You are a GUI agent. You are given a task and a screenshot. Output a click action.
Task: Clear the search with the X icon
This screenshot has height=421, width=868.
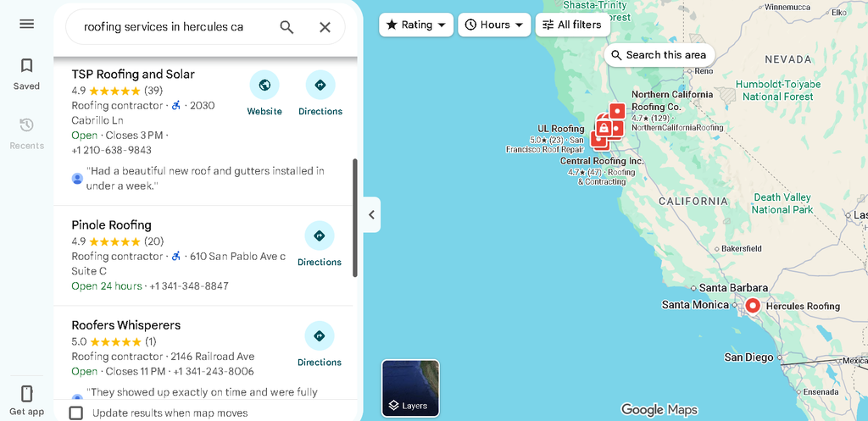click(x=325, y=27)
